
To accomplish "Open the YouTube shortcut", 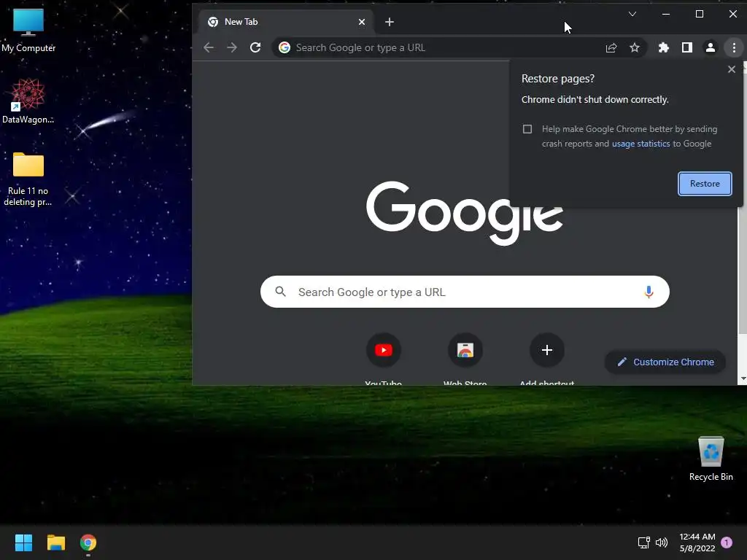I will (384, 351).
